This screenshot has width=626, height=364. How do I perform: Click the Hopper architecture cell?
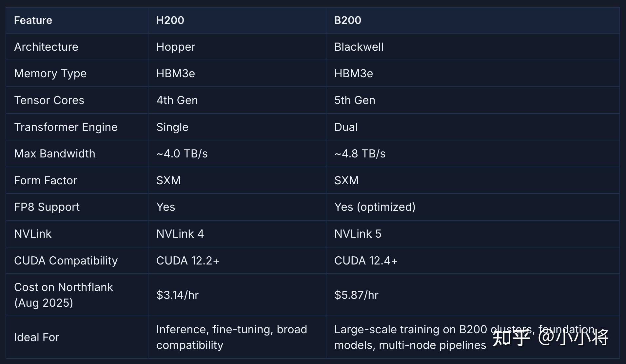[176, 47]
